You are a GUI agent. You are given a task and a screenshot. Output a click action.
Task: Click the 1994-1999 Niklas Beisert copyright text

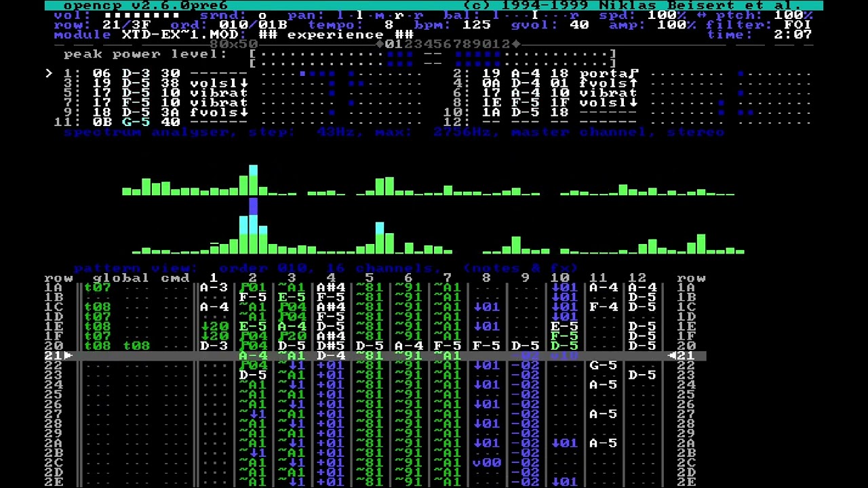click(x=633, y=5)
